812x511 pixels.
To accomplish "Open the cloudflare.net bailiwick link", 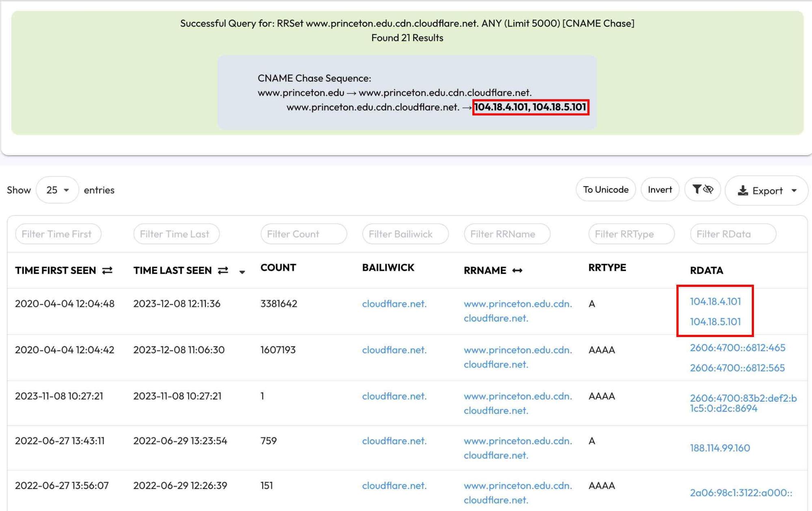I will coord(394,304).
